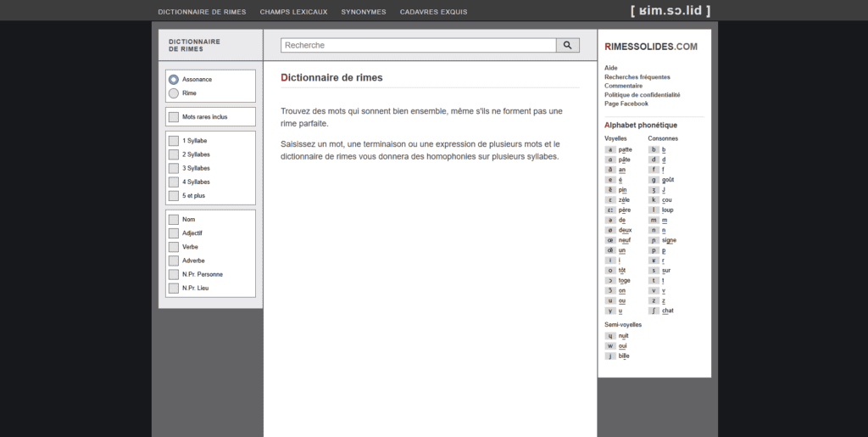Image resolution: width=868 pixels, height=437 pixels.
Task: Open the 'Recherches fréquentes' link
Action: (637, 77)
